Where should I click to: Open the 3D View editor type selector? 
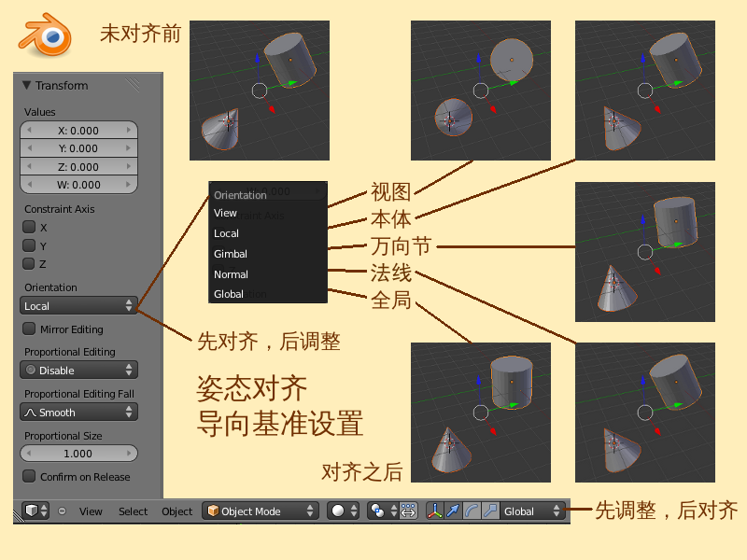click(x=35, y=511)
